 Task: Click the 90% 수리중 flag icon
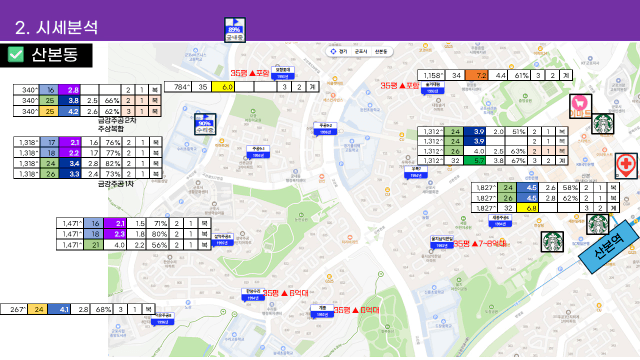click(205, 124)
